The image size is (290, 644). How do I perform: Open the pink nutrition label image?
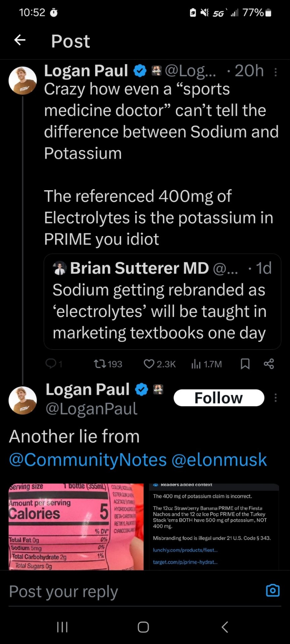[76, 527]
